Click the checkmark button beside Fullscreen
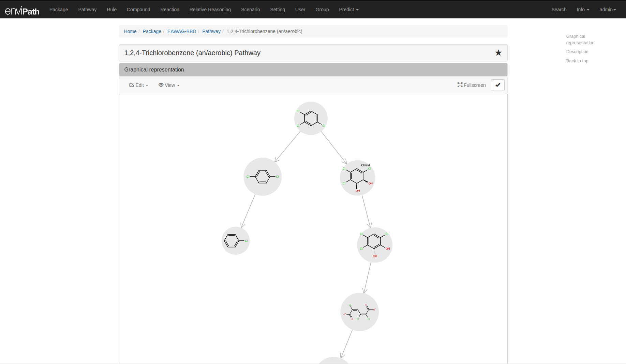The height and width of the screenshot is (364, 626). [497, 85]
